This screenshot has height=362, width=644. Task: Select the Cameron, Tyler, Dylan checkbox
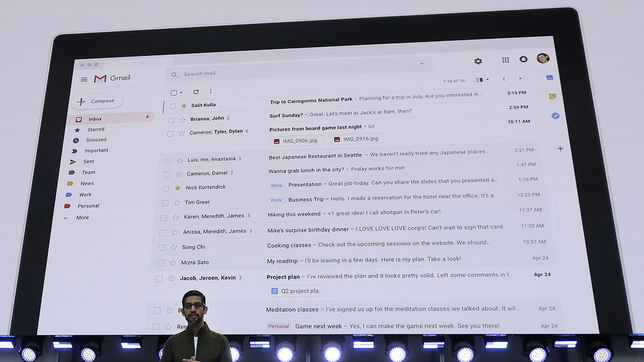pos(170,134)
